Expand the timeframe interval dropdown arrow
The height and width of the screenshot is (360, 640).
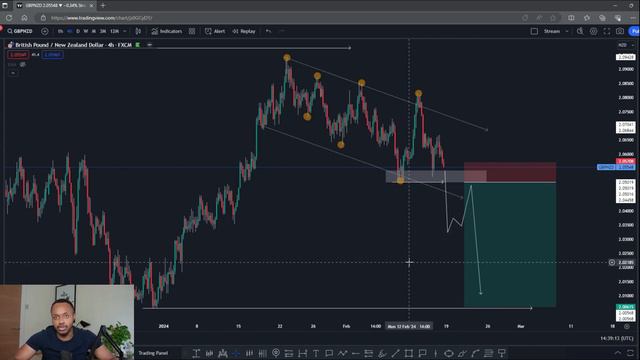pyautogui.click(x=125, y=31)
